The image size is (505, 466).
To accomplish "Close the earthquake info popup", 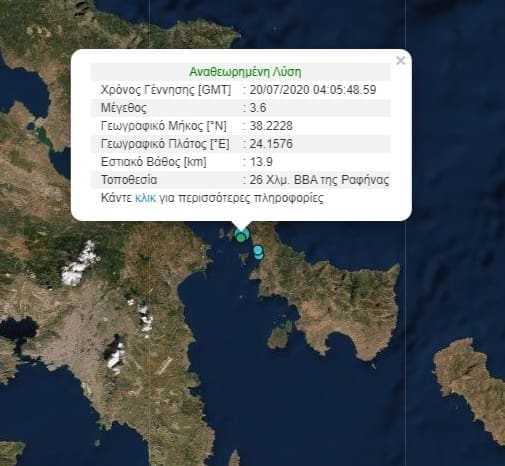I will click(400, 61).
